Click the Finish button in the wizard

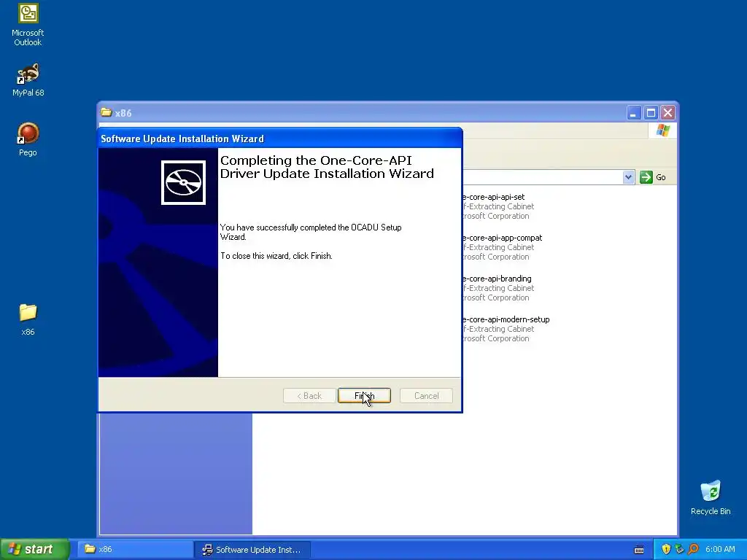(364, 396)
